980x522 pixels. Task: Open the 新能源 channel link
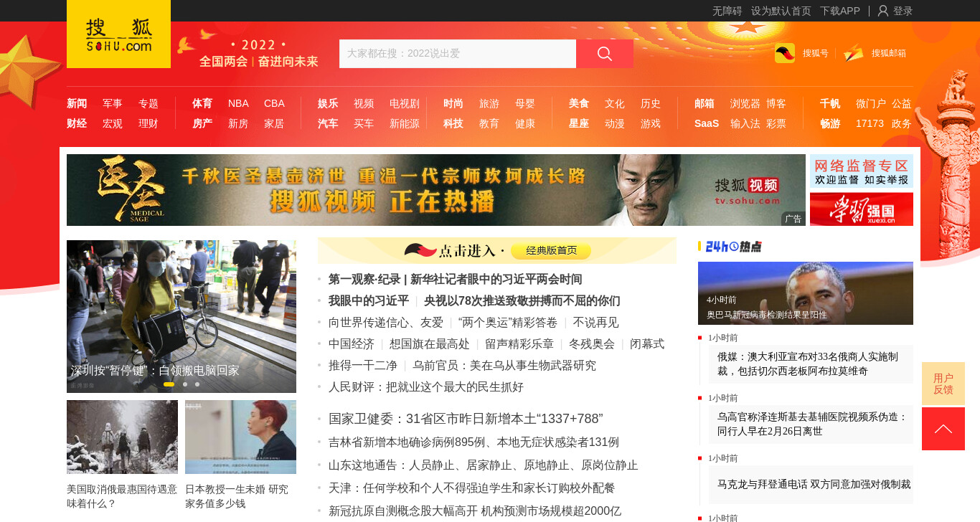click(405, 123)
